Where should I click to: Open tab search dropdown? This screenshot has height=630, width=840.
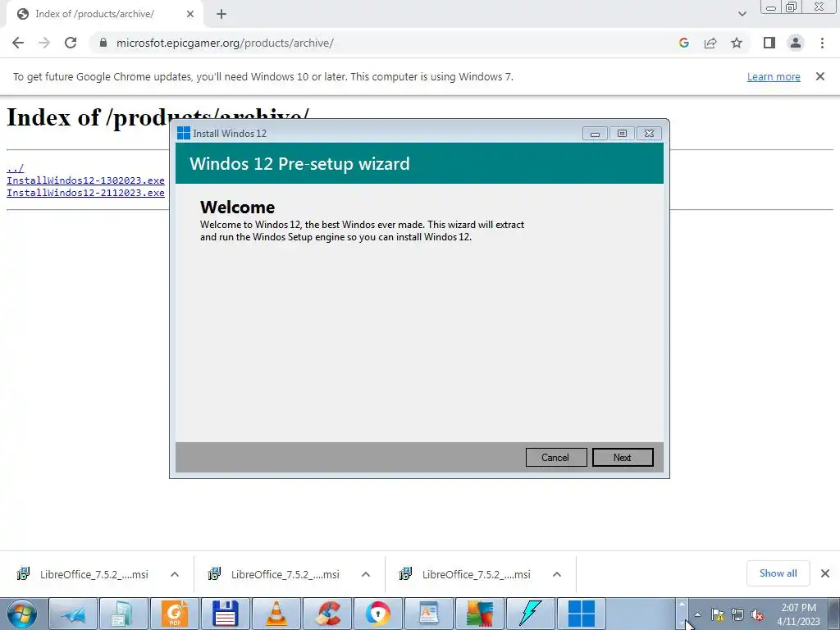[x=742, y=14]
